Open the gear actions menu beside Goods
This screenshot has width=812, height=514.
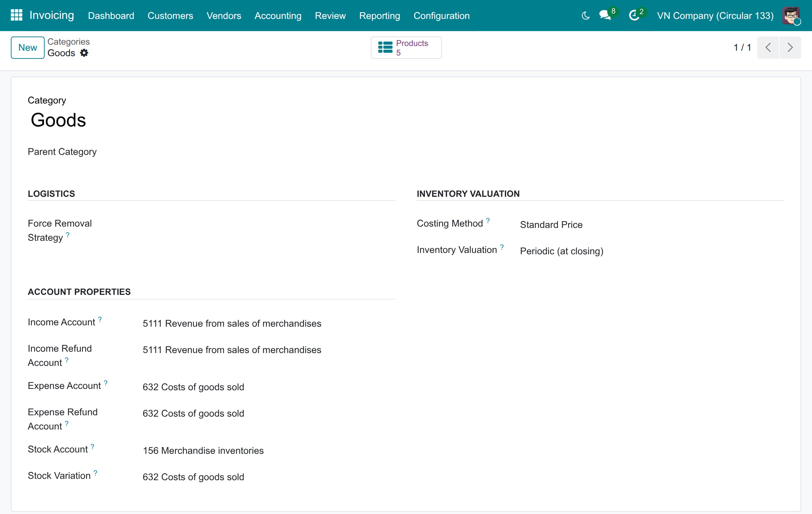pos(84,53)
